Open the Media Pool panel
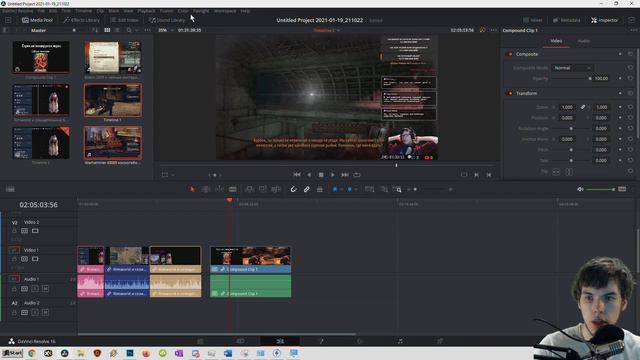 pos(37,20)
